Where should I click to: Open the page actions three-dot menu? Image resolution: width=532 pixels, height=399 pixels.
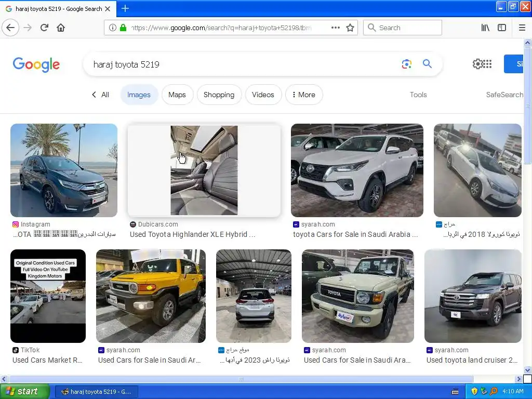(335, 28)
